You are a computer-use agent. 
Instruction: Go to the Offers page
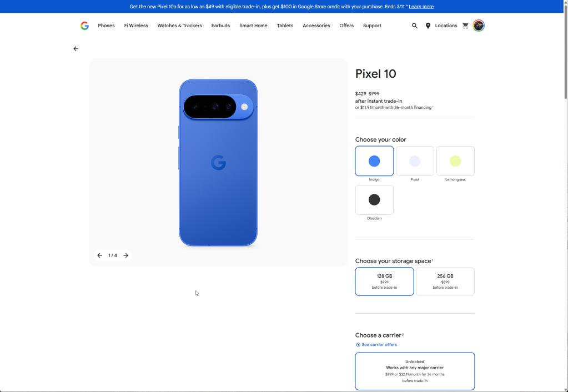tap(346, 26)
